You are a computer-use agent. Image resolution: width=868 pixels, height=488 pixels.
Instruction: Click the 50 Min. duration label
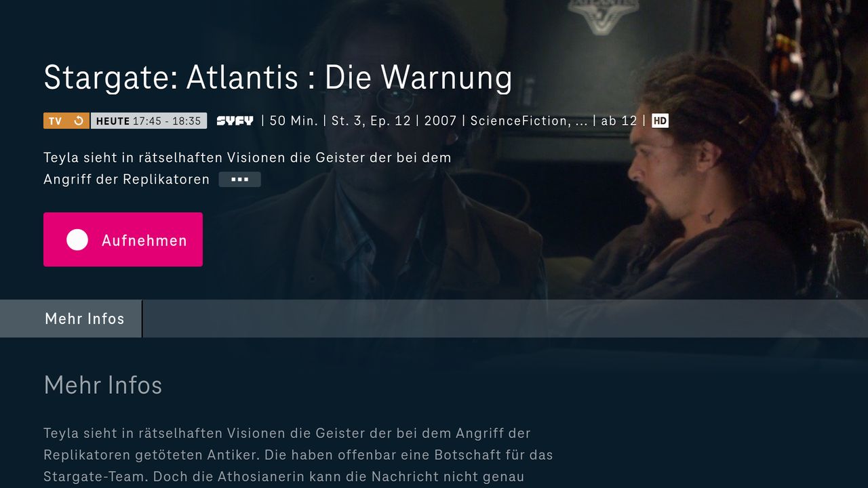coord(294,121)
